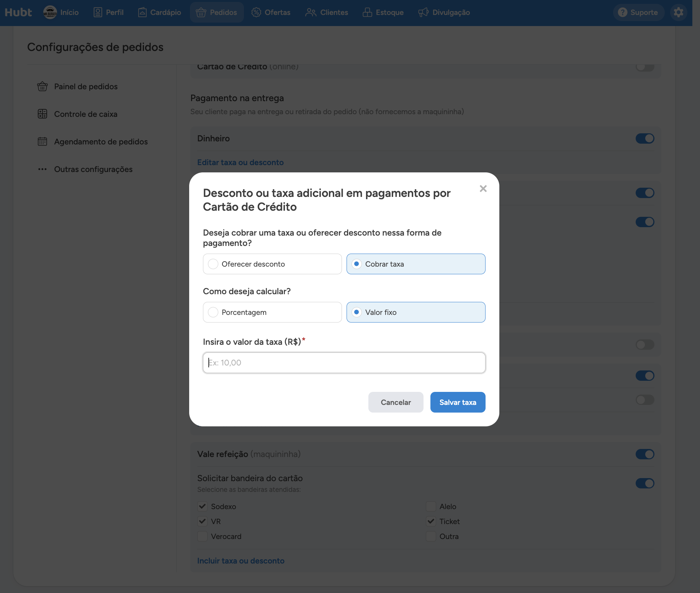
Task: Focus the taxa value input field
Action: point(344,363)
